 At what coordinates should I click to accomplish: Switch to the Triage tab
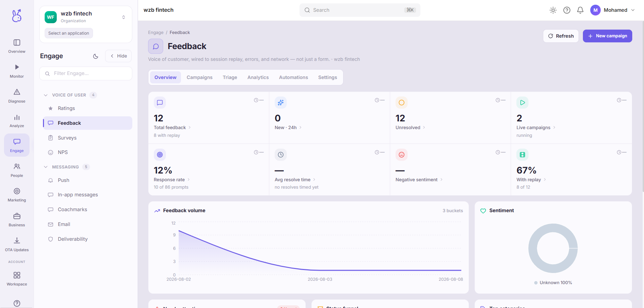[230, 77]
